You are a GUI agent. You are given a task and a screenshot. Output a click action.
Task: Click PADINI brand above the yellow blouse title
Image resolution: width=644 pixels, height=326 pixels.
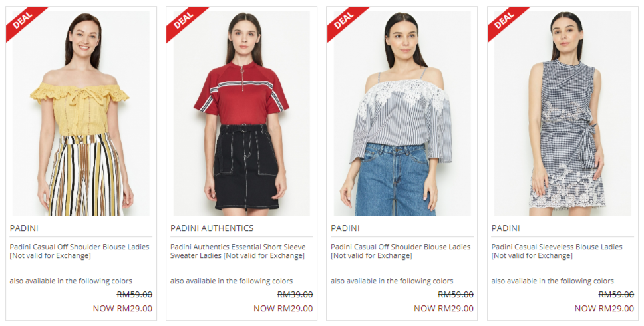point(24,228)
